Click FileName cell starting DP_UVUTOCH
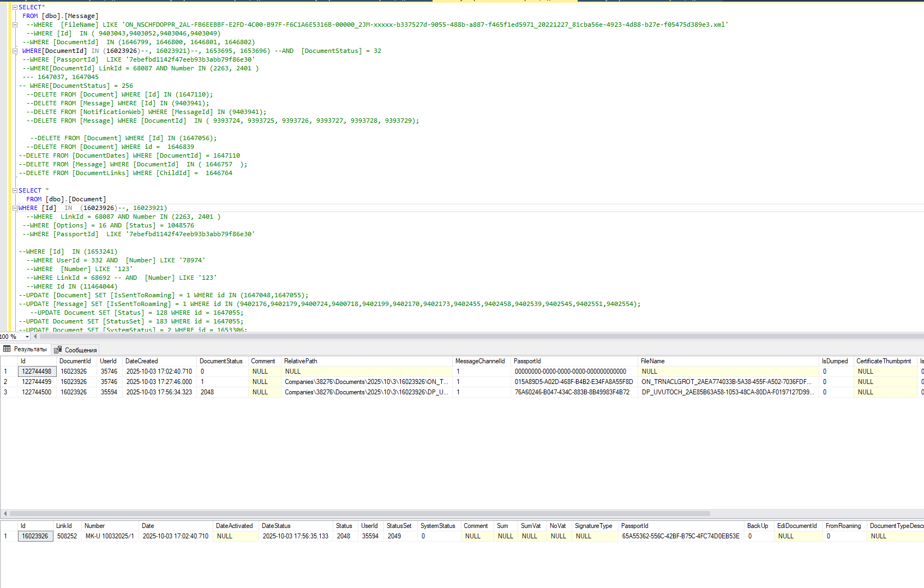The width and height of the screenshot is (924, 588). tap(729, 392)
